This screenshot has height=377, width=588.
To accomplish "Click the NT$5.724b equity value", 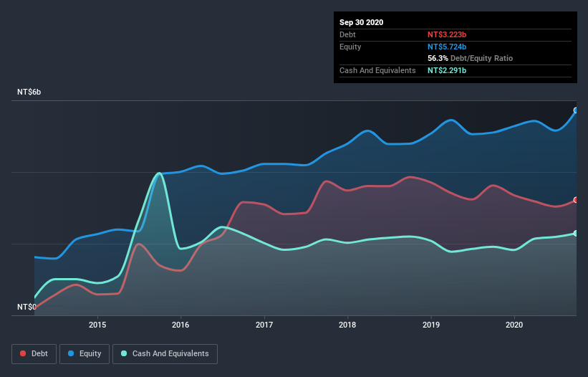I will 447,47.
